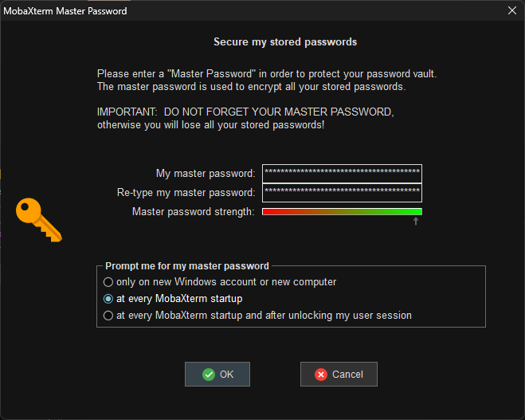This screenshot has width=525, height=420.
Task: Close the MobaXterm Master Password dialog
Action: (x=511, y=11)
